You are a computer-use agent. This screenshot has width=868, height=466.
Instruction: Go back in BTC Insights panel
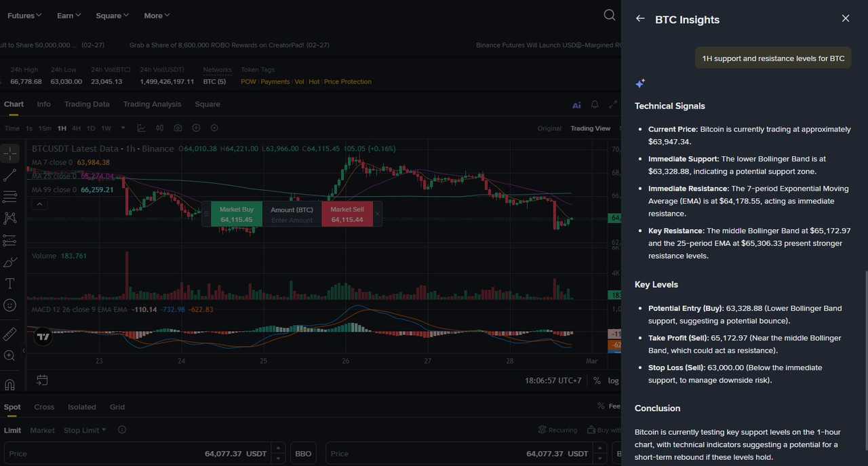click(x=640, y=18)
